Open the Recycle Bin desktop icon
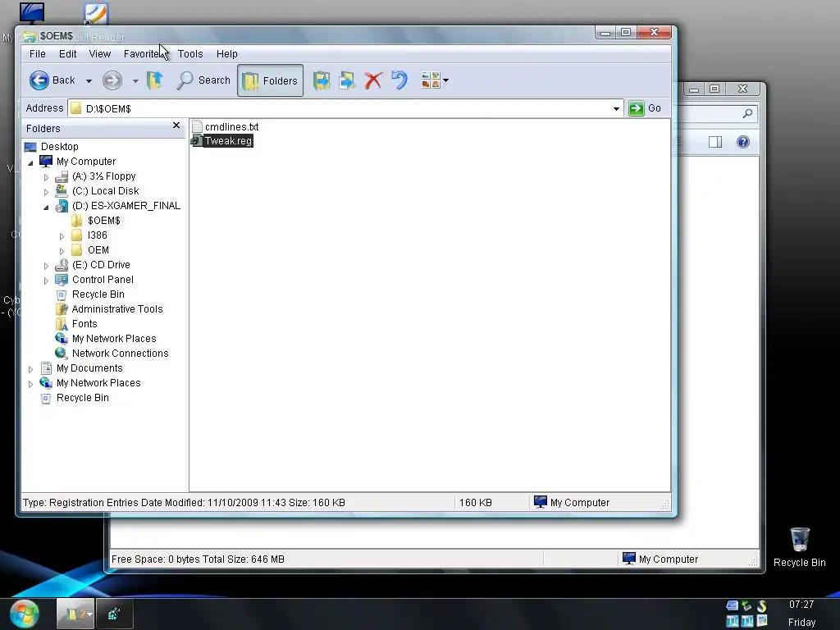This screenshot has height=630, width=840. click(x=799, y=546)
